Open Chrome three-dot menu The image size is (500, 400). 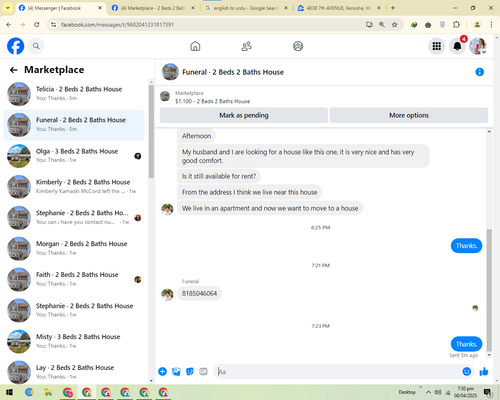tap(491, 24)
